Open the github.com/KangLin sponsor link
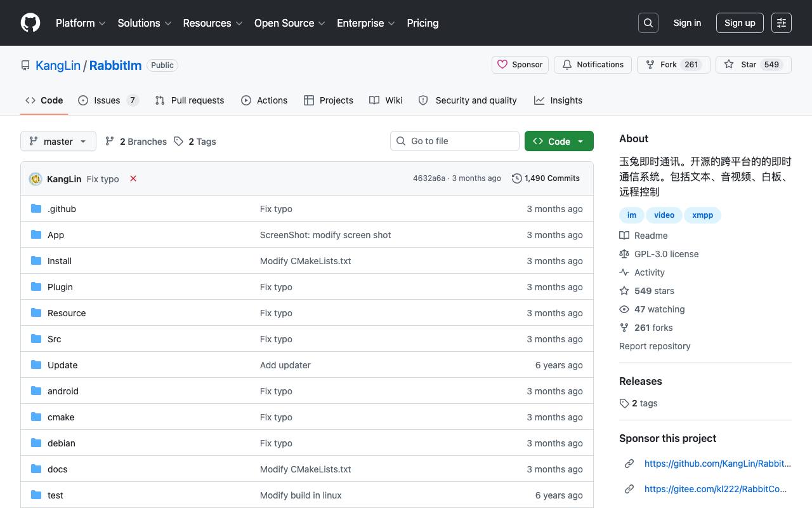The width and height of the screenshot is (812, 508). click(717, 464)
